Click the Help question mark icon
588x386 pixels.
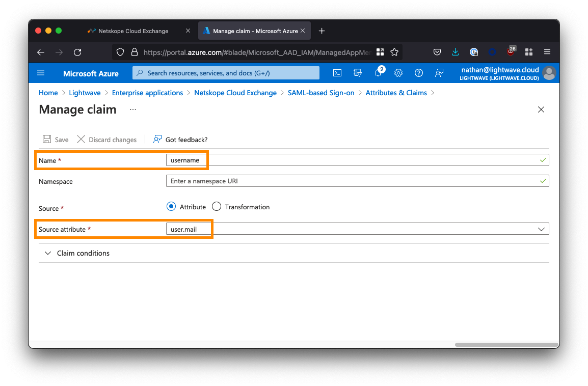pyautogui.click(x=419, y=73)
